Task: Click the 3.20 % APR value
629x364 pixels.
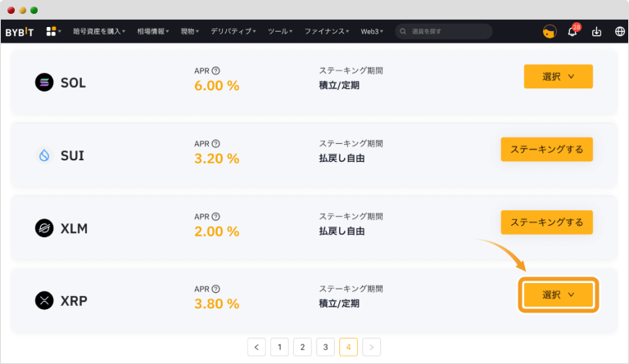Action: coord(216,159)
